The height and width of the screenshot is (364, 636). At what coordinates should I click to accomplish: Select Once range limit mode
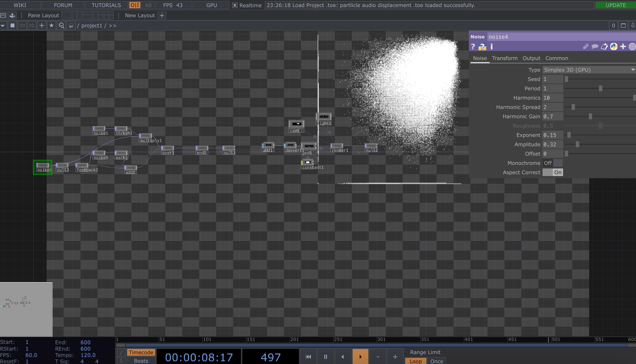coord(437,361)
